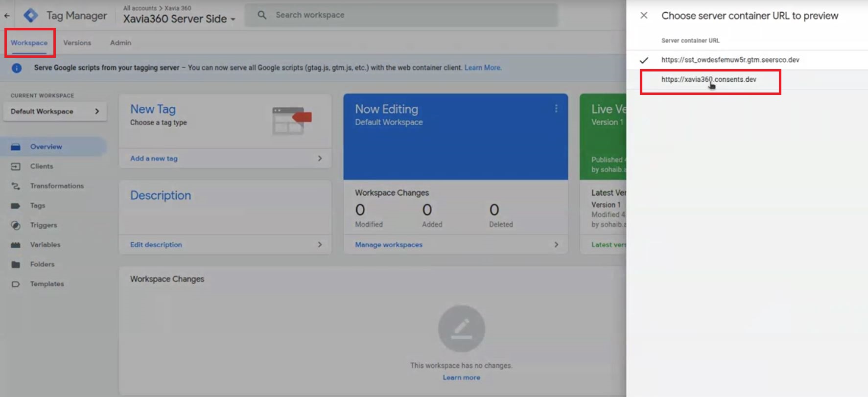Click the New Tag card heading
The height and width of the screenshot is (397, 868).
(x=153, y=109)
